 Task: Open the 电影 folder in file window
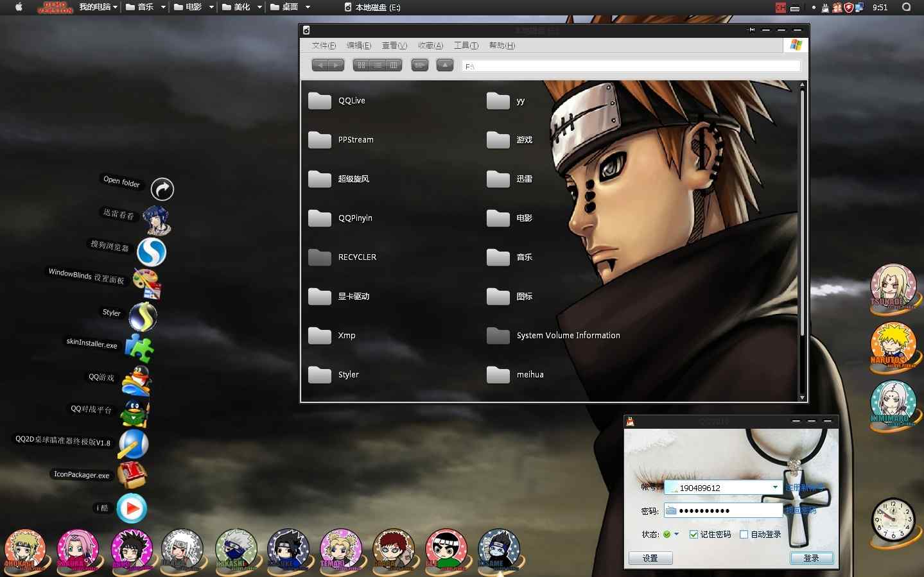coord(509,218)
